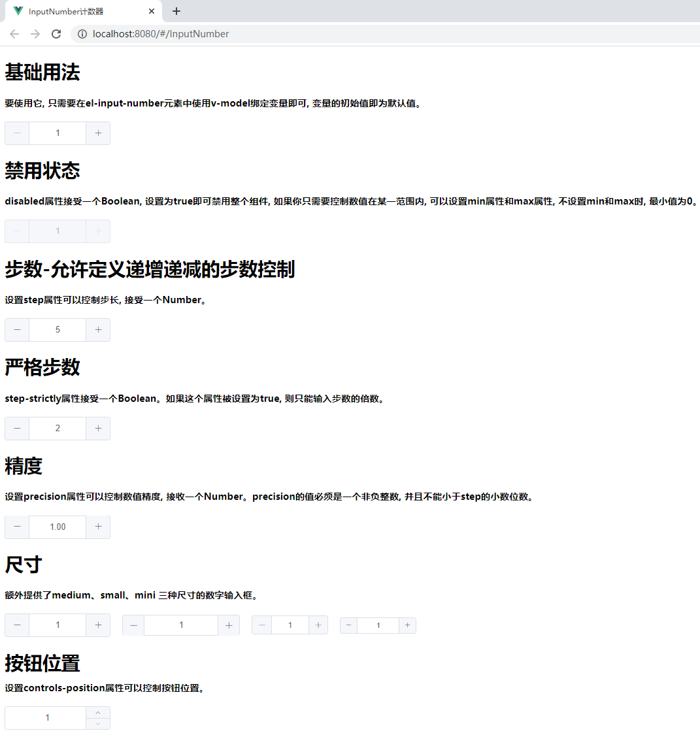
Task: Decrement the small size counter
Action: point(261,625)
